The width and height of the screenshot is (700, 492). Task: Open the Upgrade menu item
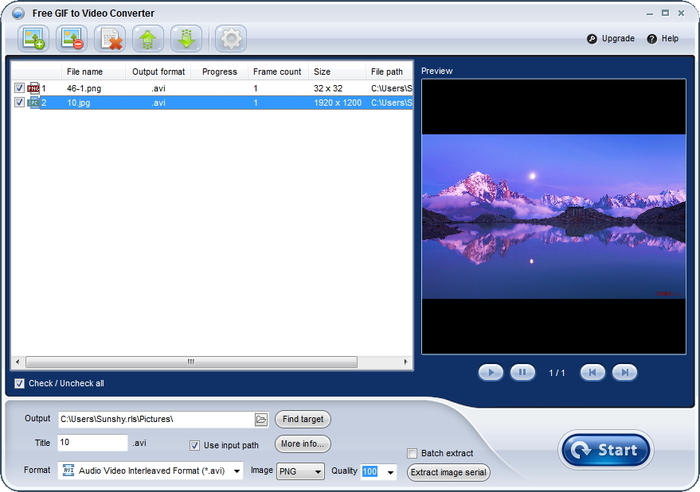click(x=611, y=39)
